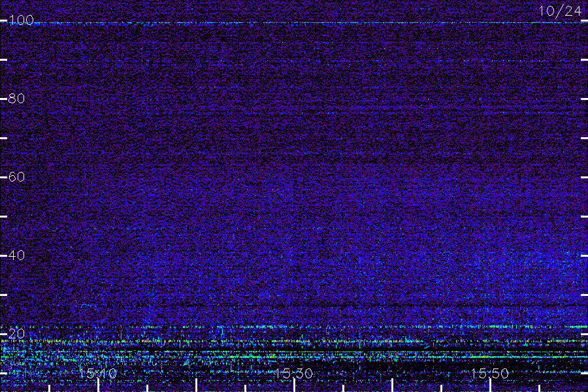The width and height of the screenshot is (588, 392).
Task: Select the 40 frequency axis label
Action: pos(16,255)
